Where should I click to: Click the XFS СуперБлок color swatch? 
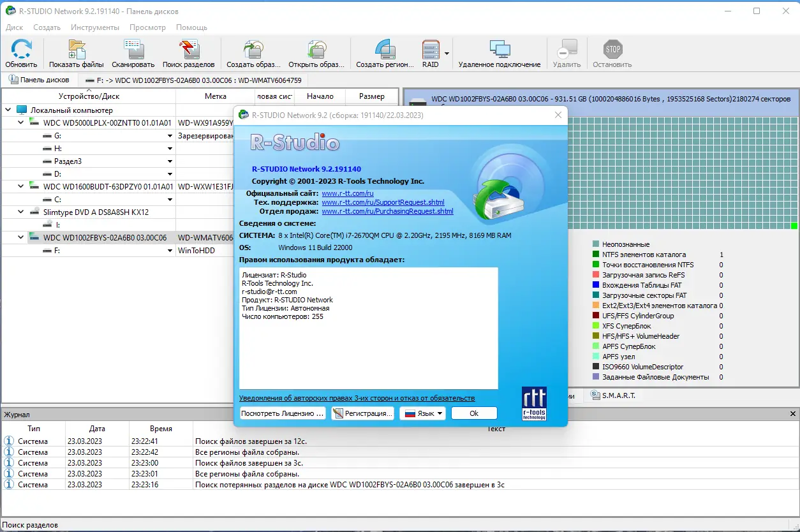click(x=596, y=326)
